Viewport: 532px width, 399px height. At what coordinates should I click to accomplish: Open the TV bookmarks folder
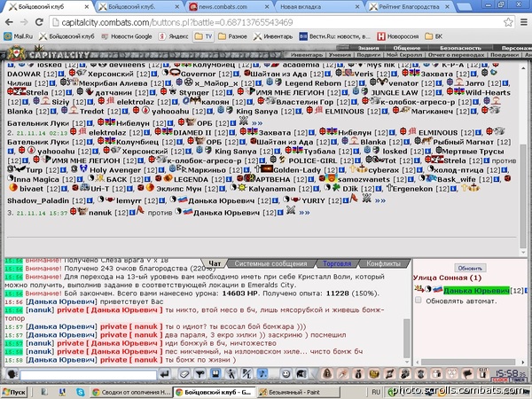pos(204,36)
